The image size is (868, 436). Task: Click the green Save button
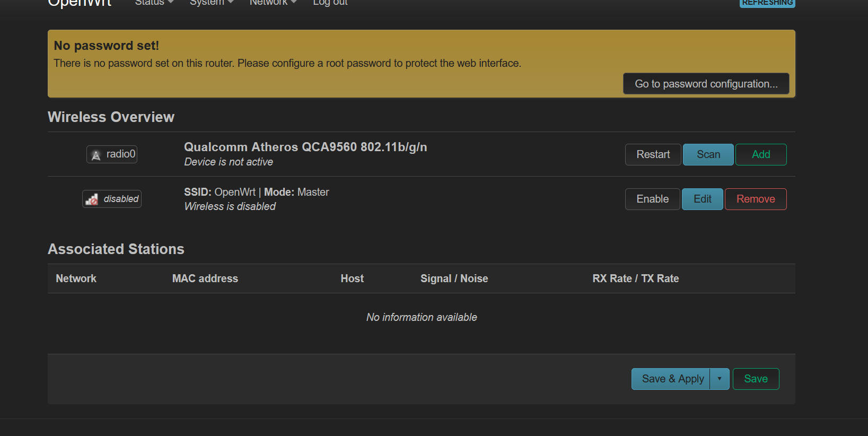pos(756,379)
